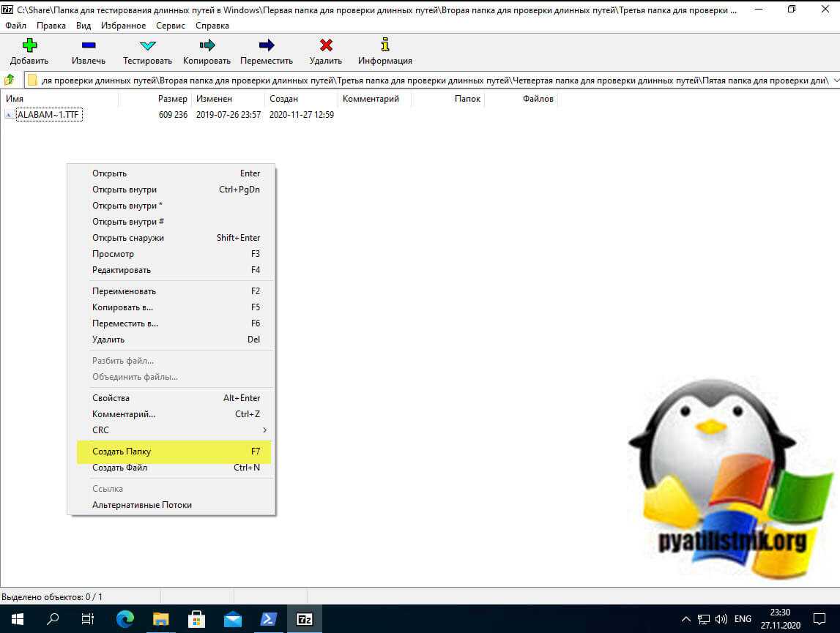Screen dimensions: 840x633
Task: Click the Копировать arrow icon
Action: click(207, 46)
